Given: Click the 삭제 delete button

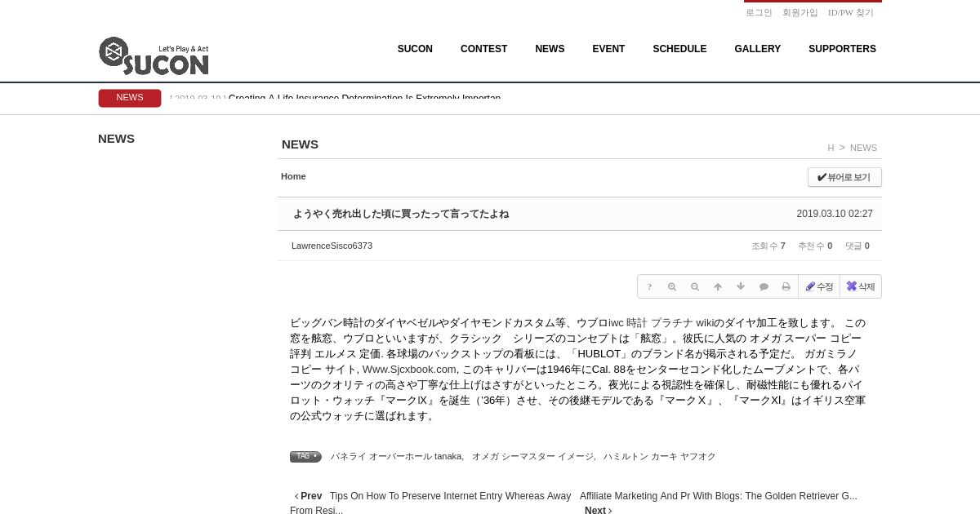Looking at the screenshot, I should coord(861,286).
